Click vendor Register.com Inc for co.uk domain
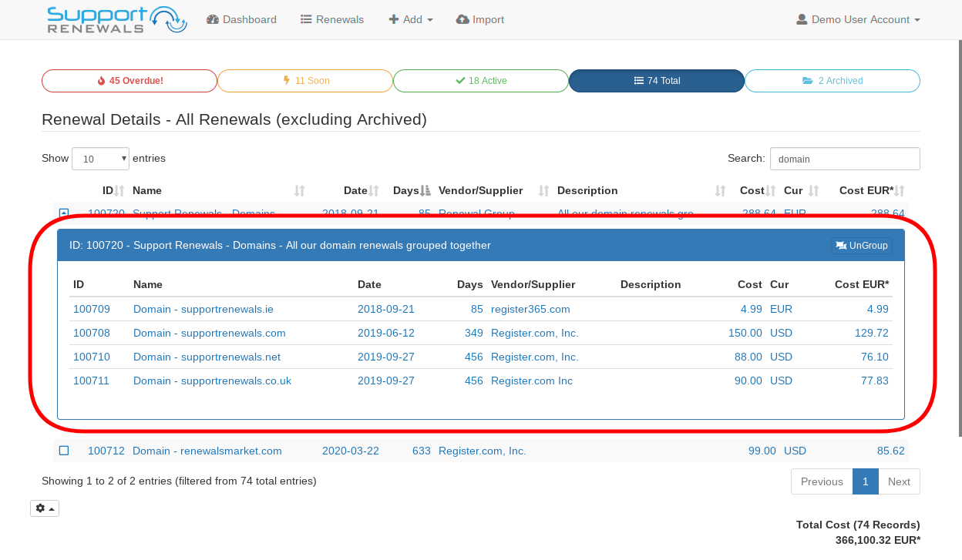The width and height of the screenshot is (962, 560). click(x=532, y=381)
